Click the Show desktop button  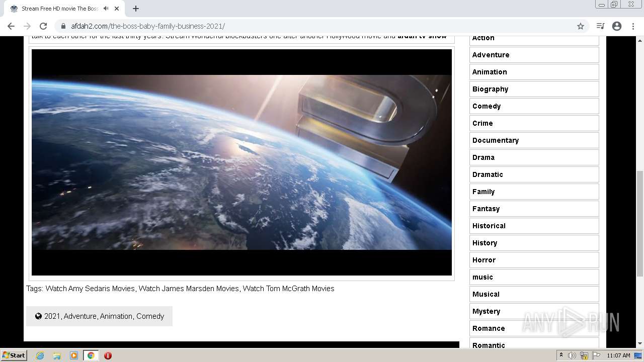coord(638,355)
